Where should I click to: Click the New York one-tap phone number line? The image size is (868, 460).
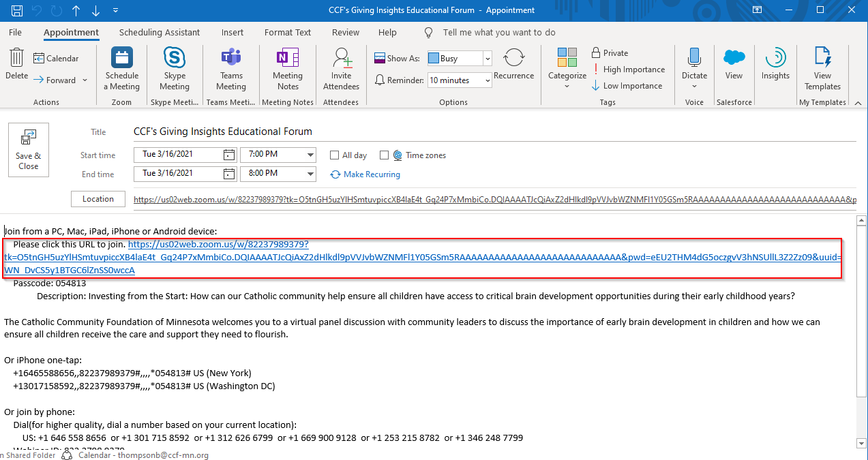click(x=132, y=373)
